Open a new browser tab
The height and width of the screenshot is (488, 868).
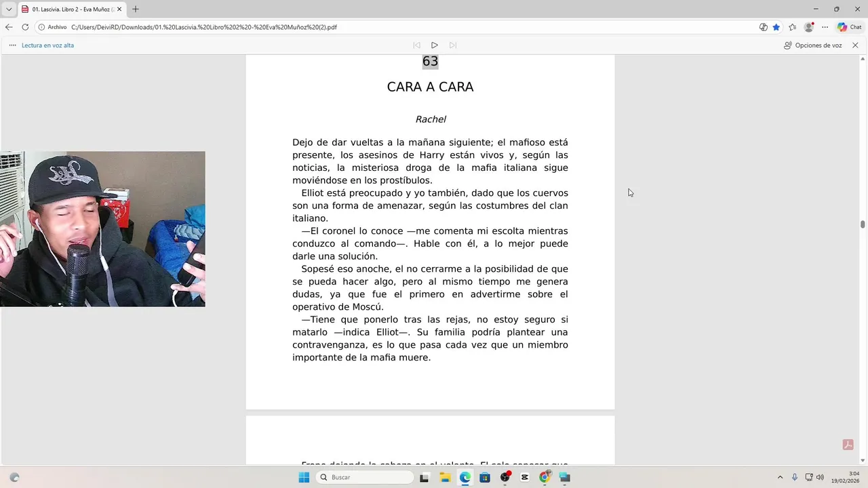(x=136, y=9)
